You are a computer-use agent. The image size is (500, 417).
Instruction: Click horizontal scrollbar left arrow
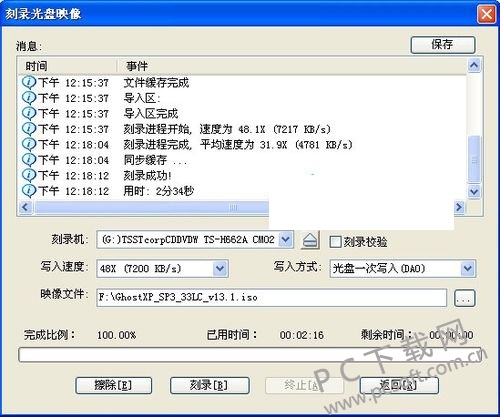(x=25, y=207)
